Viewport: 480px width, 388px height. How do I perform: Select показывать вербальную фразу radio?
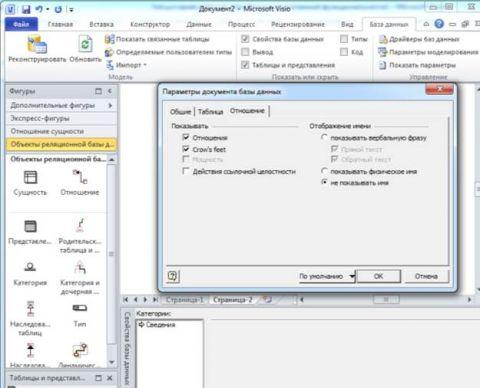tap(324, 137)
